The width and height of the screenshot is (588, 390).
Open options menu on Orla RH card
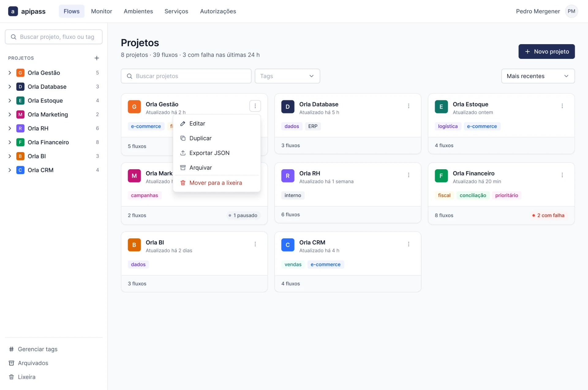[409, 175]
